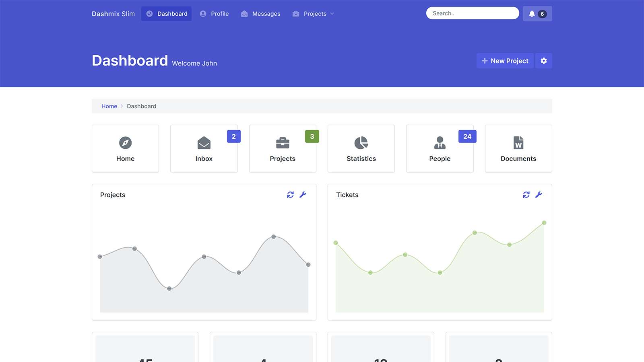
Task: Open Projects chart wrench settings
Action: [303, 195]
